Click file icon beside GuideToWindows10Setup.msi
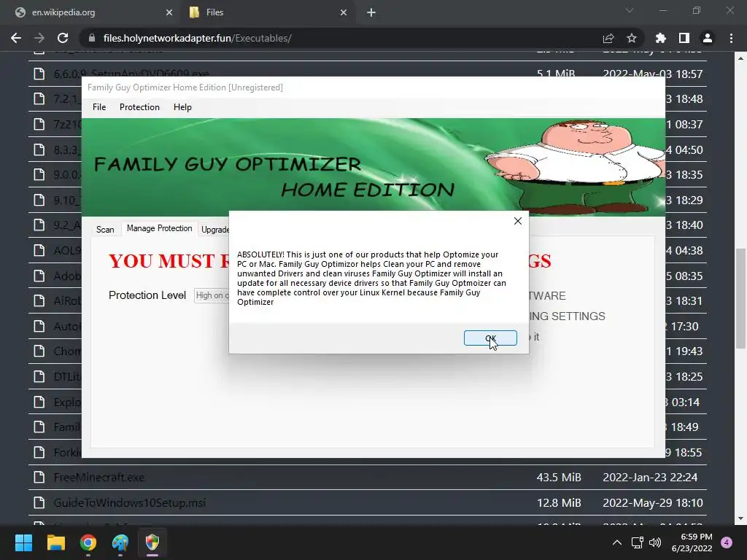The height and width of the screenshot is (560, 747). point(39,502)
